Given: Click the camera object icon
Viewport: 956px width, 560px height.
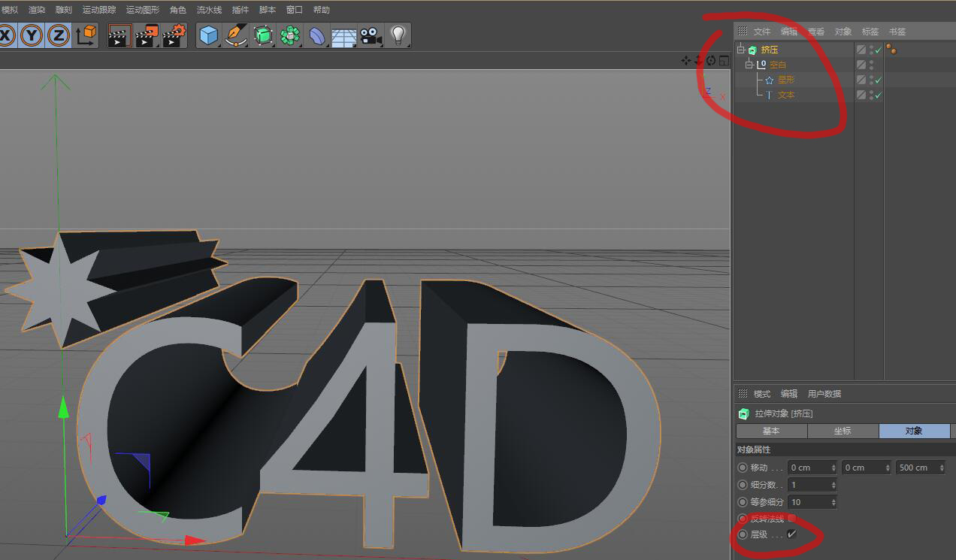Looking at the screenshot, I should [x=370, y=35].
